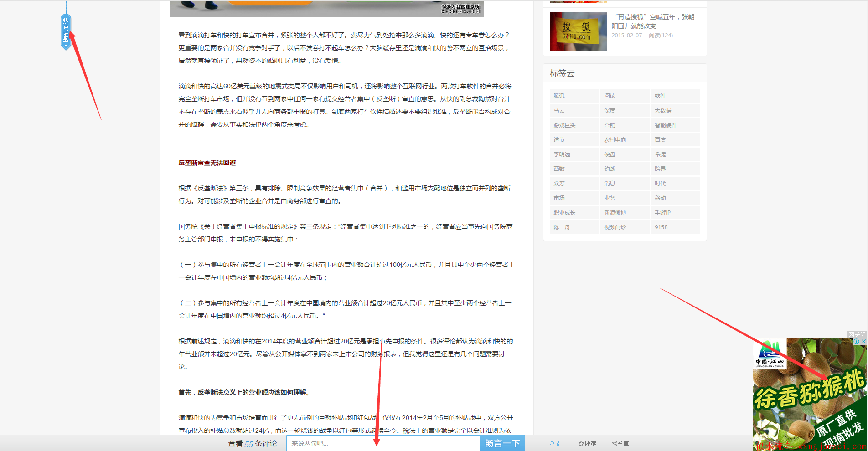Screen dimensions: 868x451
Task: Select the 业务 tag
Action: 625,198
